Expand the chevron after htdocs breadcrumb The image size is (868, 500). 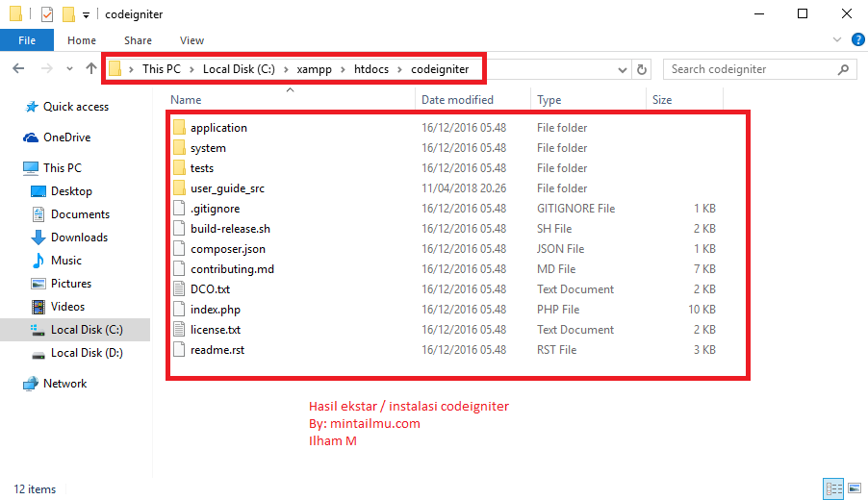pyautogui.click(x=399, y=69)
